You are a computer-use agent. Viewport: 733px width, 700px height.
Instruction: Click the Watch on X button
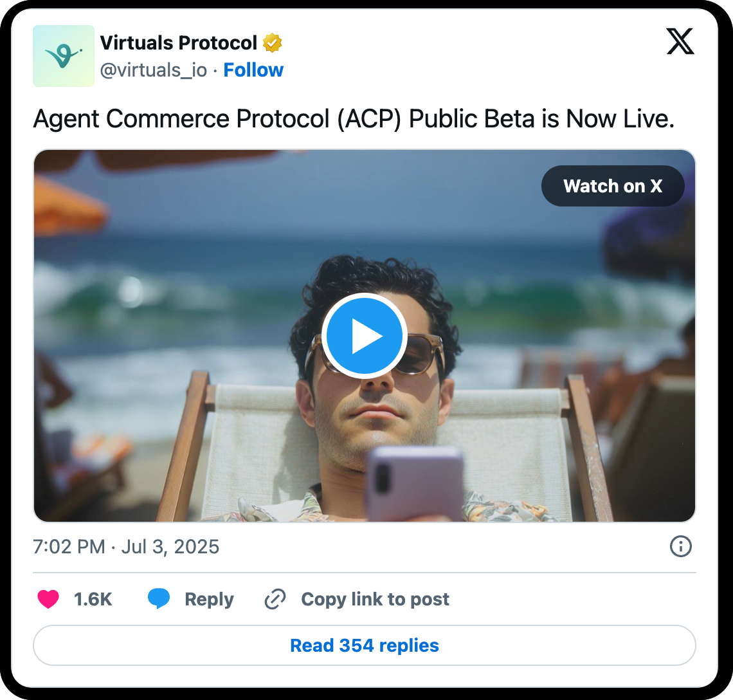[x=613, y=186]
